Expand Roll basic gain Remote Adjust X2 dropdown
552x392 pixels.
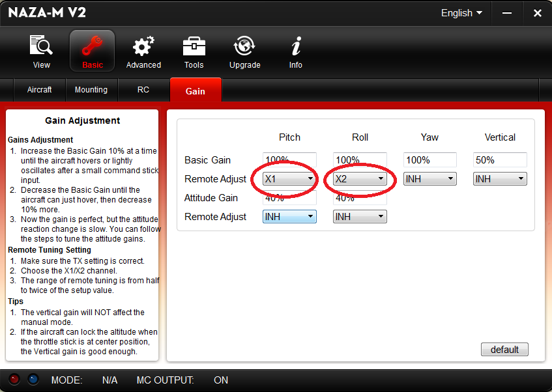point(359,178)
